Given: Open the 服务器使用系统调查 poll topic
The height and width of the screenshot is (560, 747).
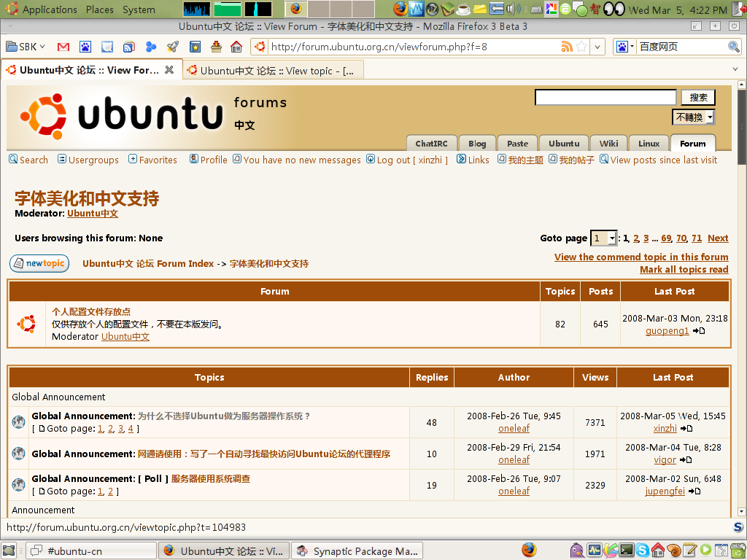Looking at the screenshot, I should (211, 478).
